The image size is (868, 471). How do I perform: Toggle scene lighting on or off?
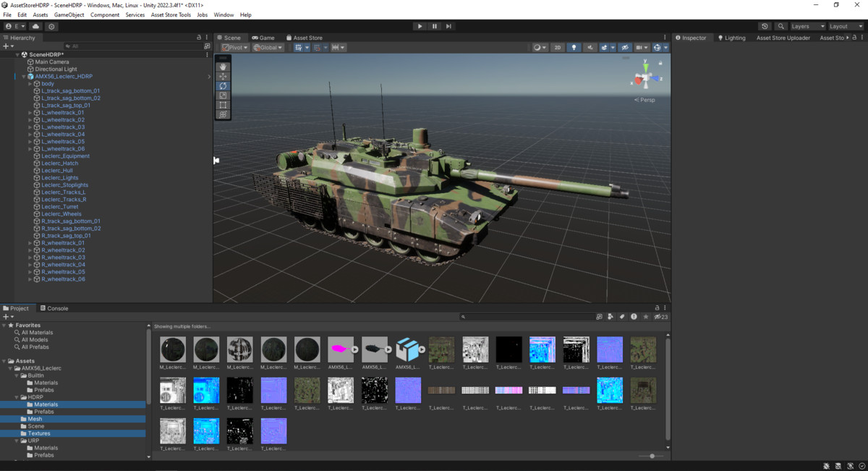tap(574, 48)
